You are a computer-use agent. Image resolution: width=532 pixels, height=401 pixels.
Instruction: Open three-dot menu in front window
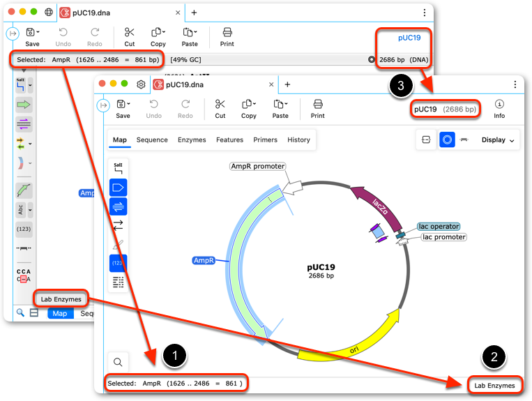point(515,84)
